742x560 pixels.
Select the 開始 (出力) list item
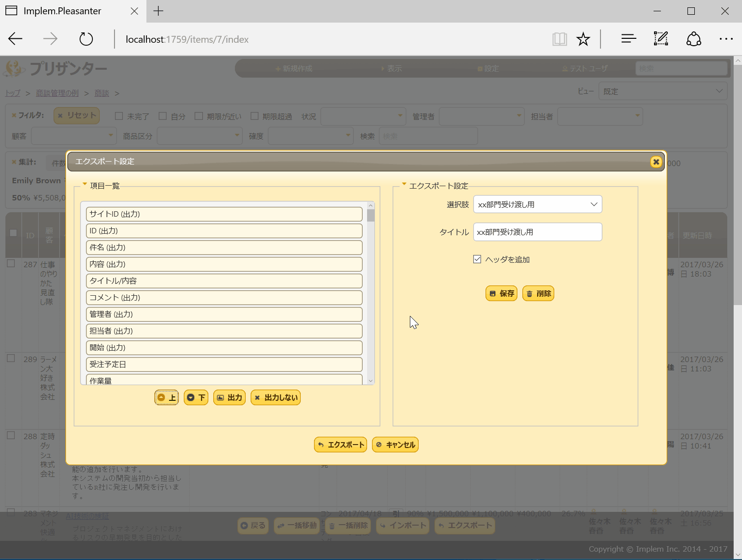coord(224,348)
